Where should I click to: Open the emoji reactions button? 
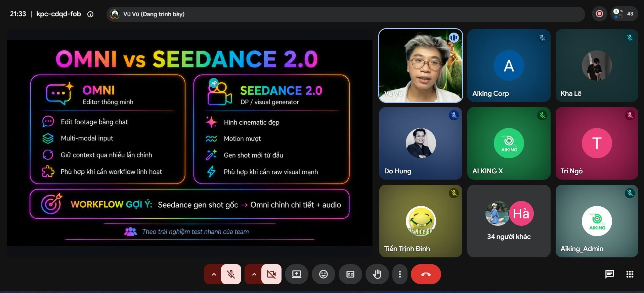click(x=324, y=274)
